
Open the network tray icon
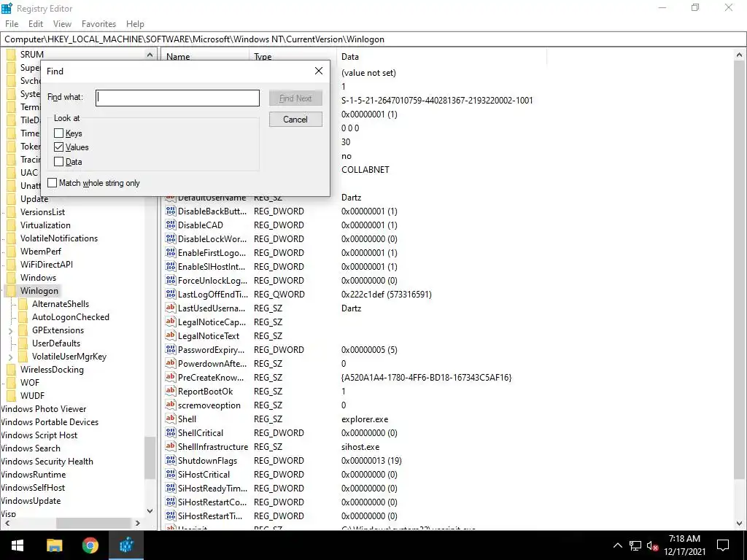(x=635, y=545)
